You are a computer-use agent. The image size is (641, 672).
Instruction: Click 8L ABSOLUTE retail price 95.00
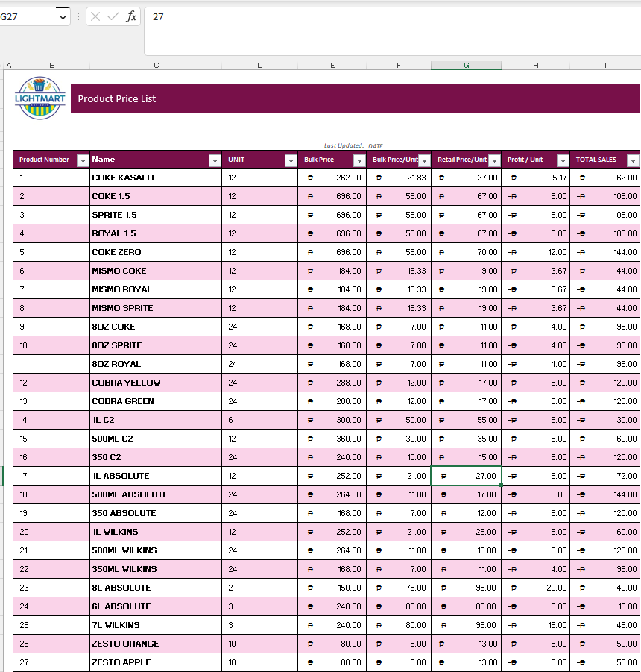click(x=467, y=588)
